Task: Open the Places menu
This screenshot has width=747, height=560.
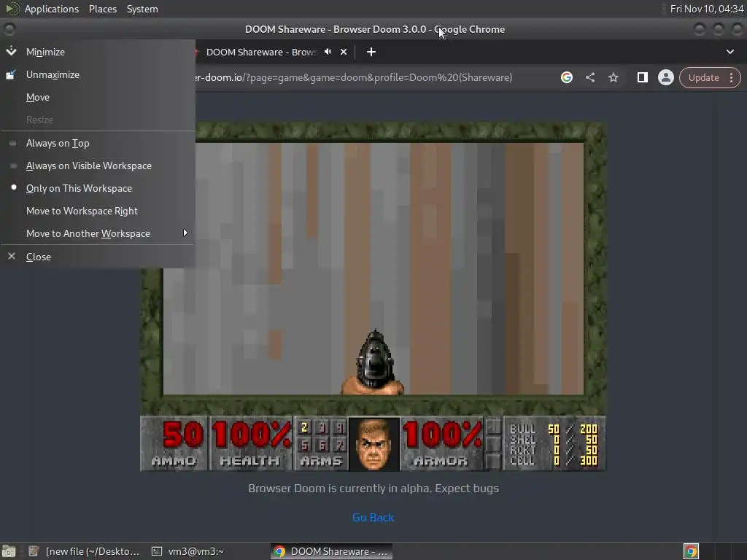Action: point(102,9)
